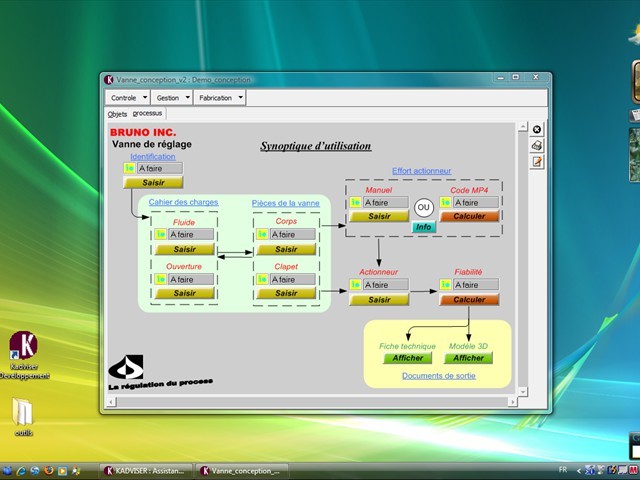
Task: Open the Identification link
Action: click(x=153, y=156)
